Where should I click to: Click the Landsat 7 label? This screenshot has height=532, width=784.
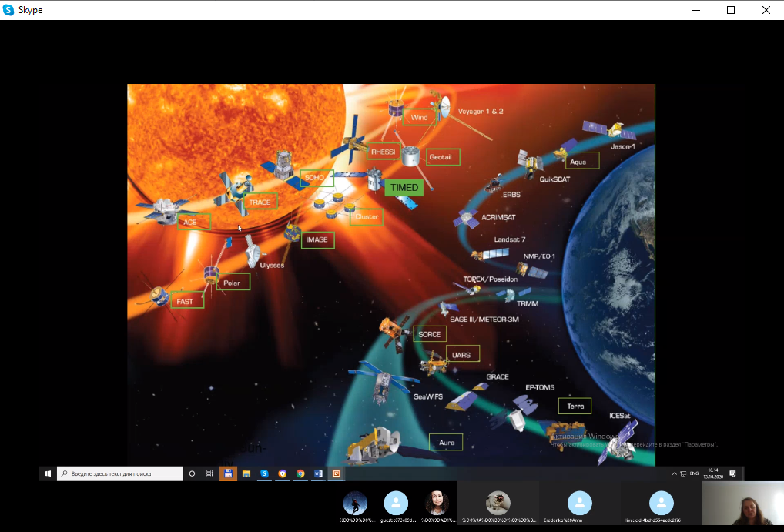[x=510, y=239]
